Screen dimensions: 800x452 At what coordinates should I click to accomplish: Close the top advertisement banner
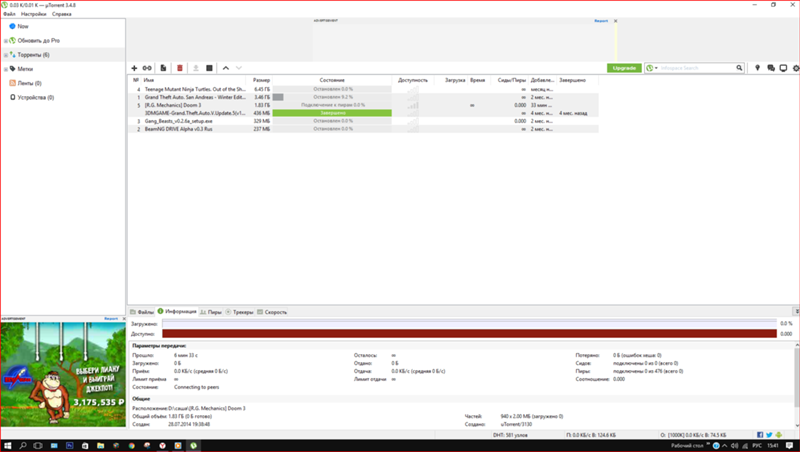coord(615,21)
